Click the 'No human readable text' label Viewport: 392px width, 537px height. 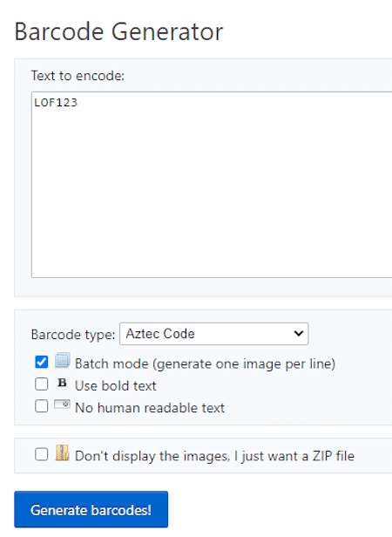150,408
